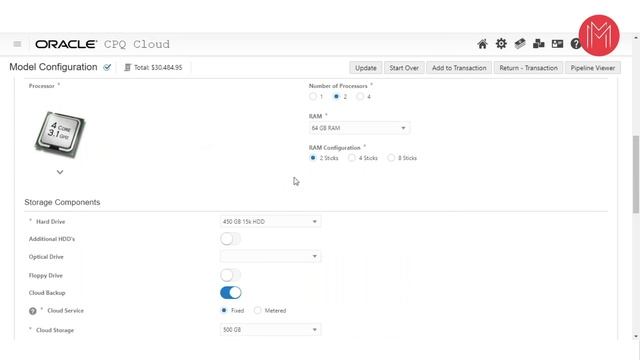Click the ticket icon next to the gear
The height and width of the screenshot is (360, 640).
[520, 44]
